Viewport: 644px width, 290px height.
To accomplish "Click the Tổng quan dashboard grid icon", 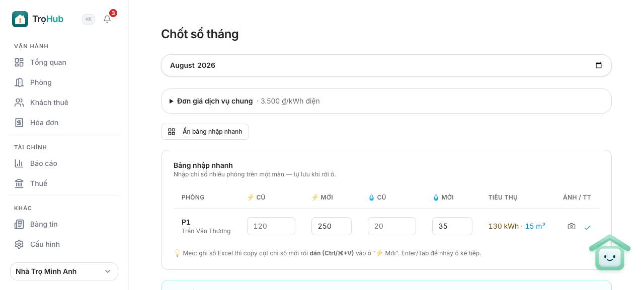I will pyautogui.click(x=19, y=62).
